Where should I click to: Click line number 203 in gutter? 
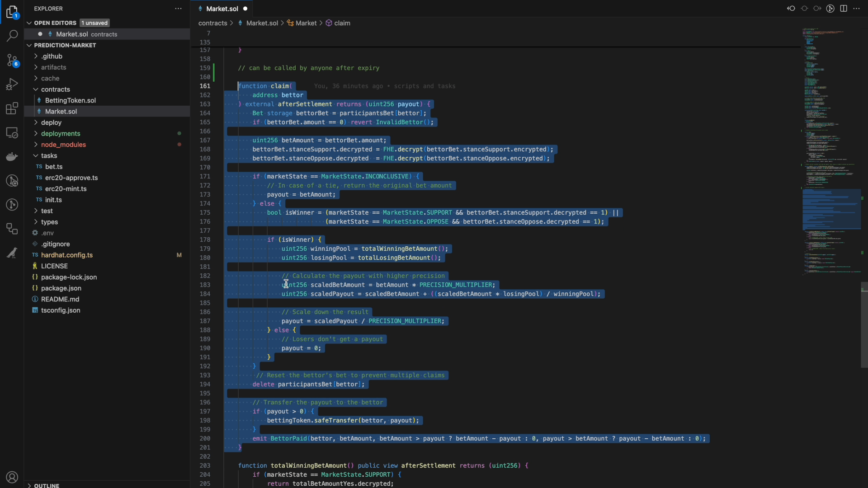(205, 465)
